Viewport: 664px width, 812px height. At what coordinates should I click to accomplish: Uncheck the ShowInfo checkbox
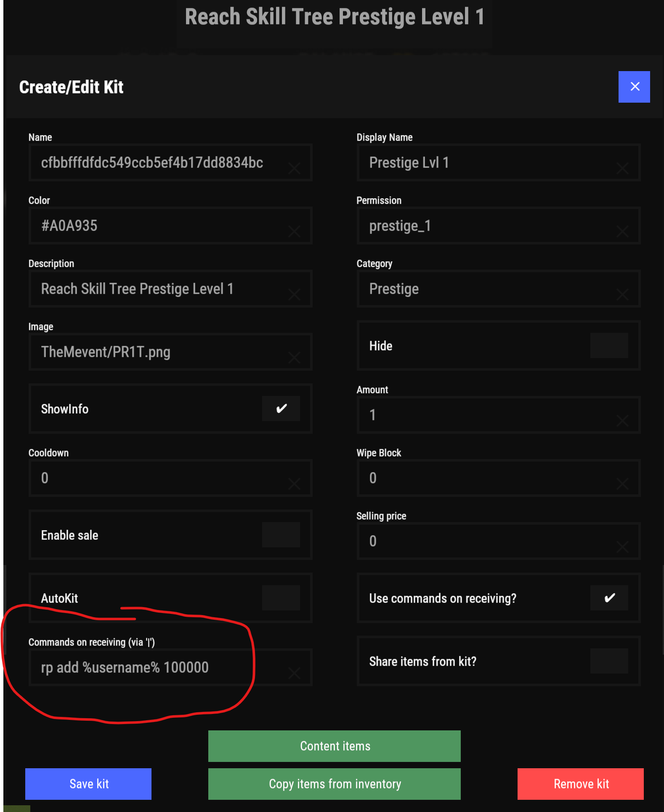coord(281,409)
